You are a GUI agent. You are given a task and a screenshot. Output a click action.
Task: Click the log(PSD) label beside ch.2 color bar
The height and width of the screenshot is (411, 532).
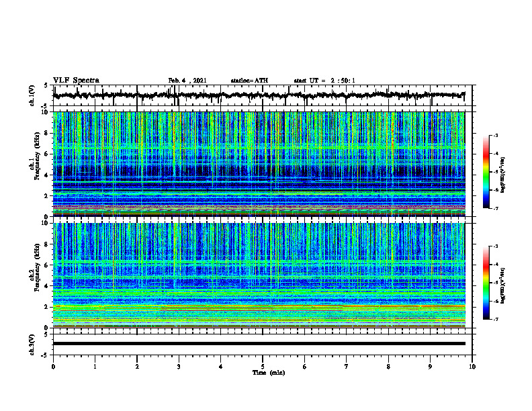pyautogui.click(x=503, y=286)
